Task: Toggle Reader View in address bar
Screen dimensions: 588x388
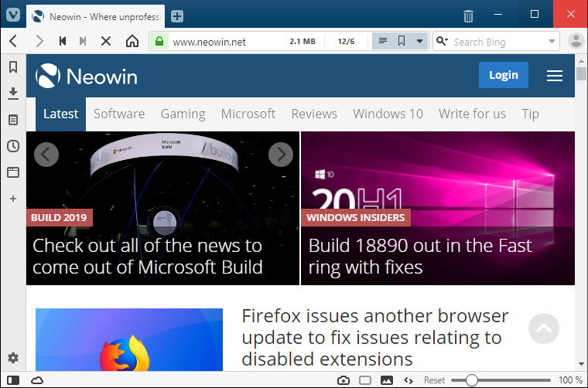Action: (382, 42)
